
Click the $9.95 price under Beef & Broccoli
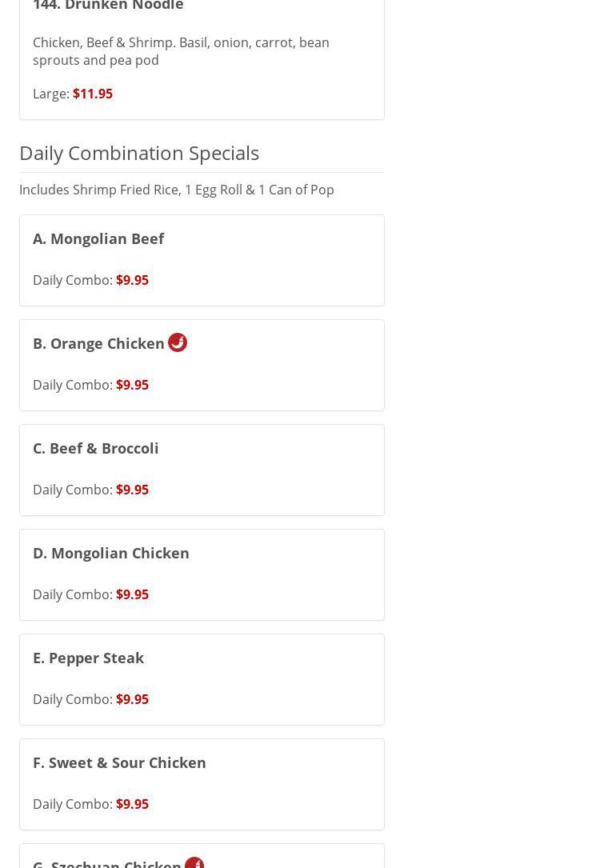tap(132, 490)
